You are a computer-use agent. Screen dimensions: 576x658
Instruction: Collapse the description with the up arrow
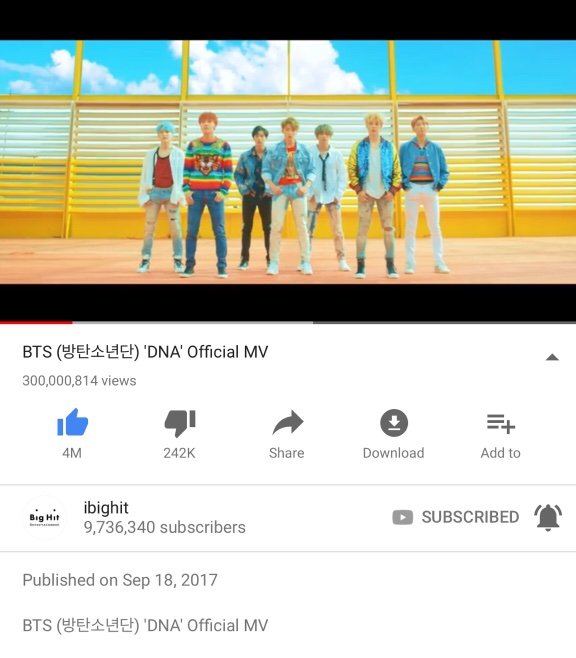(x=552, y=358)
